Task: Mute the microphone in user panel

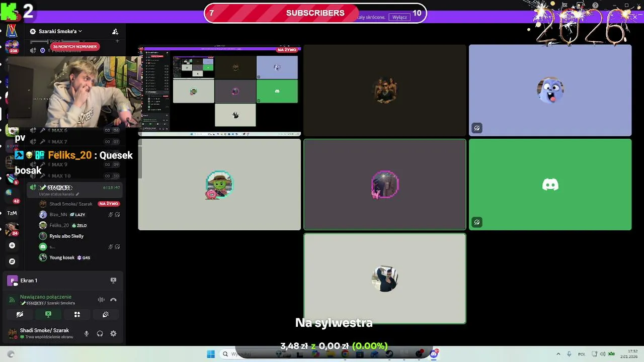Action: point(87,333)
